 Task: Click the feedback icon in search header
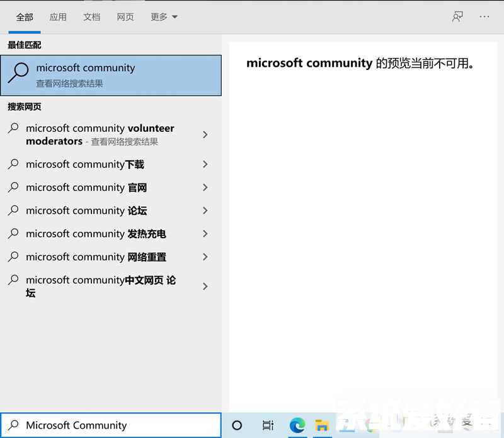pos(457,17)
